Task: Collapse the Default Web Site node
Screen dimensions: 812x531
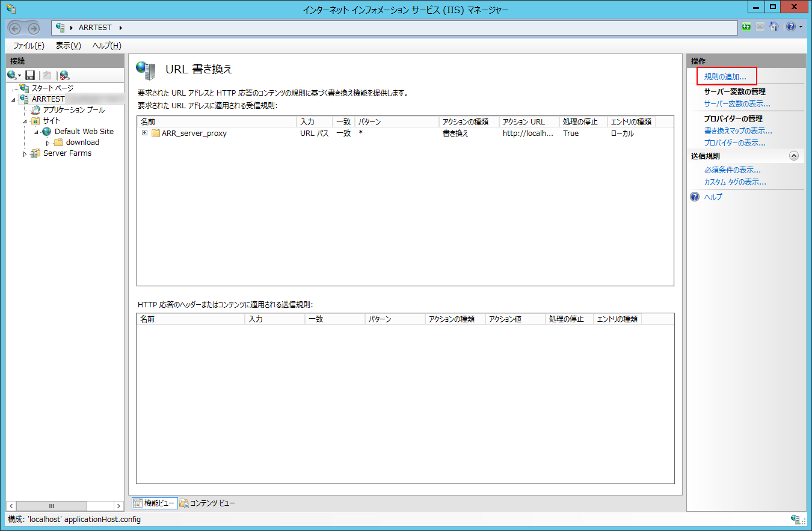Action: coord(36,132)
